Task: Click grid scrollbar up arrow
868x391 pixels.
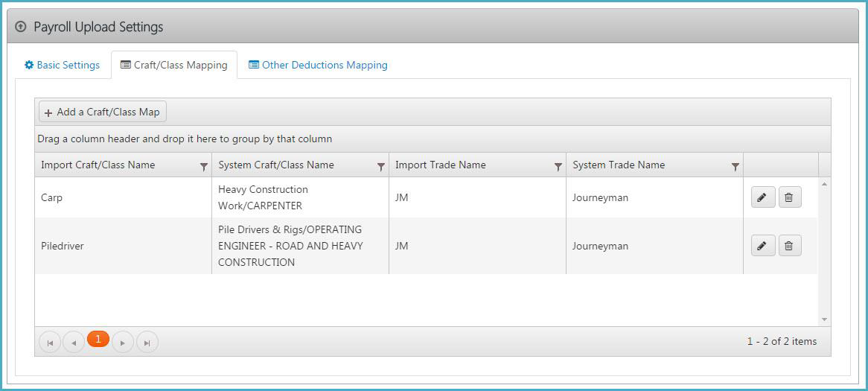Action: [824, 183]
